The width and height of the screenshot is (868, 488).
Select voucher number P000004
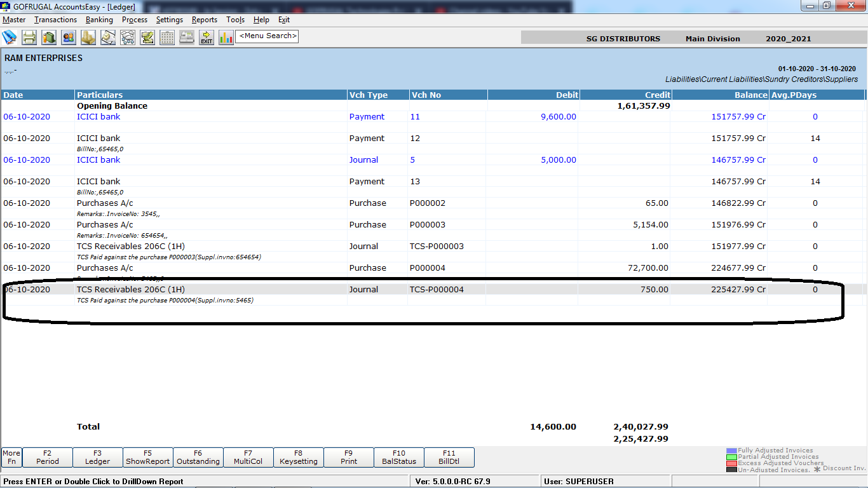click(x=428, y=268)
